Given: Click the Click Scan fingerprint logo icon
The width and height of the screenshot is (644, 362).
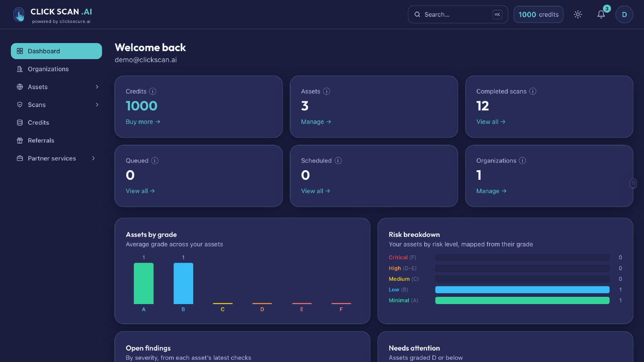Looking at the screenshot, I should pyautogui.click(x=19, y=14).
